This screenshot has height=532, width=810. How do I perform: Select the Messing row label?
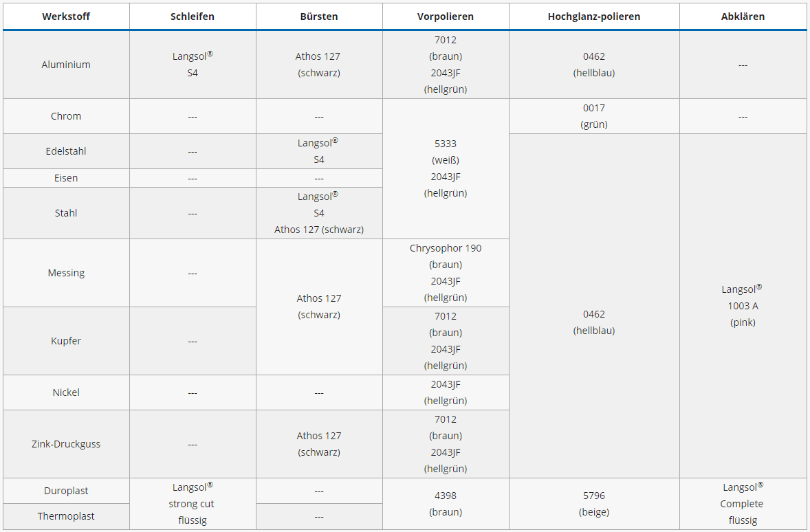(x=66, y=273)
